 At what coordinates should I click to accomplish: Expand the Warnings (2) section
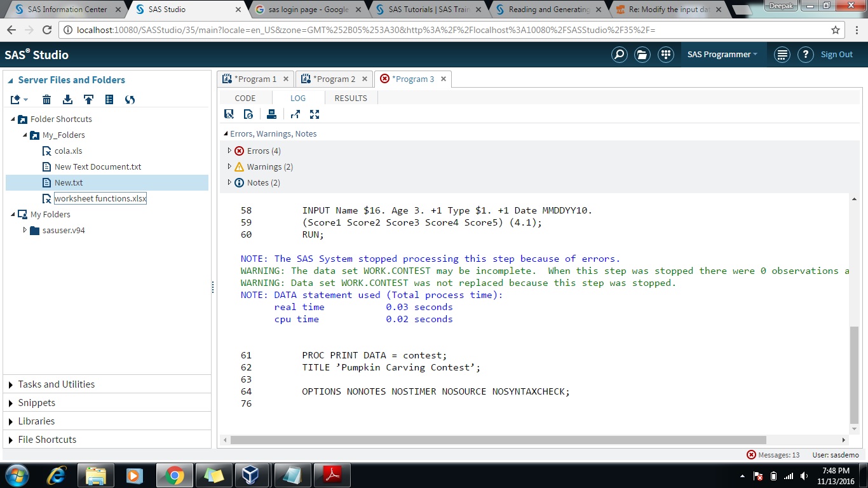229,166
